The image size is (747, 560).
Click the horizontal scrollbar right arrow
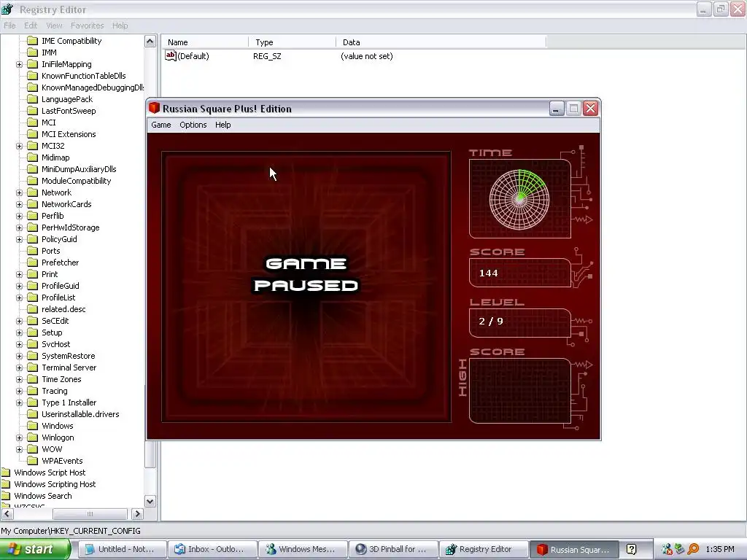(x=137, y=514)
